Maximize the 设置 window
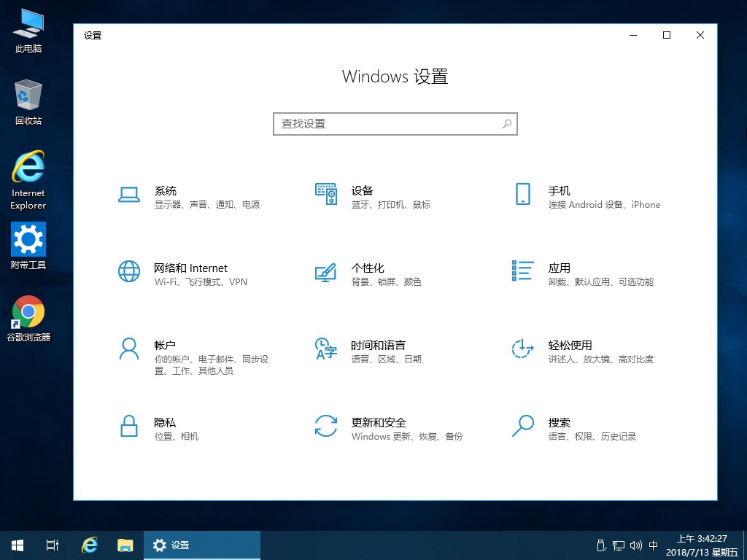Viewport: 747px width, 560px height. coord(667,35)
